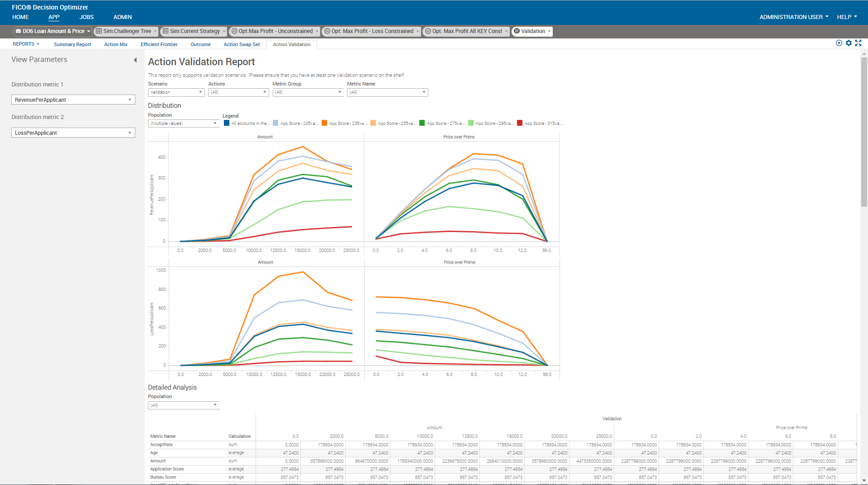Screen dimensions: 868x485
Task: Open the HELP menu
Action: 847,17
